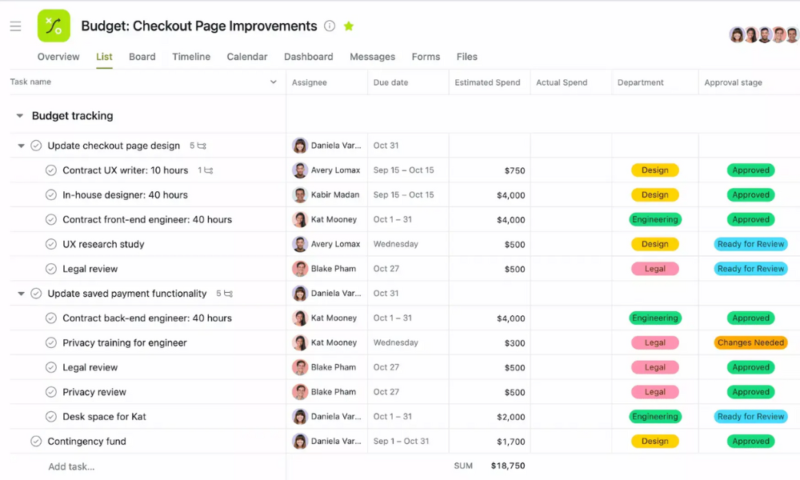Switch to Timeline view
800x480 pixels.
coord(191,57)
